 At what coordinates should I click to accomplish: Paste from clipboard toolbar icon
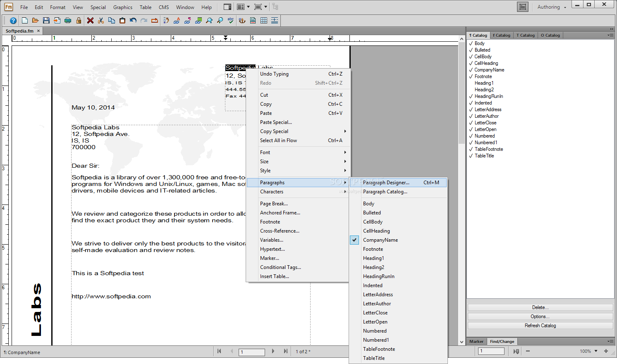pyautogui.click(x=122, y=21)
